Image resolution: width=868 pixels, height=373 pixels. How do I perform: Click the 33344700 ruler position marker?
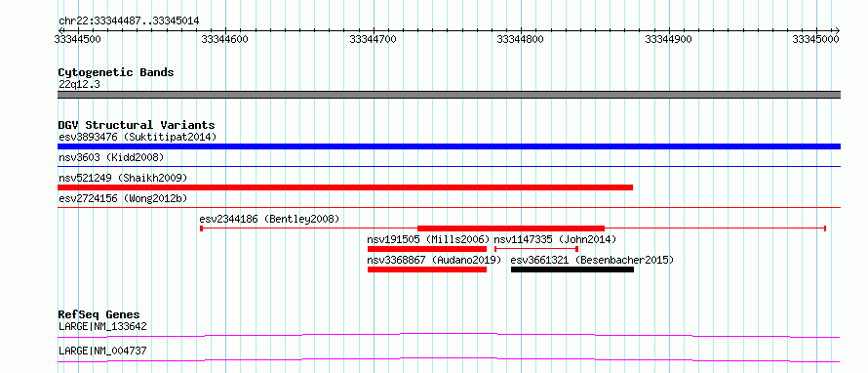point(374,39)
